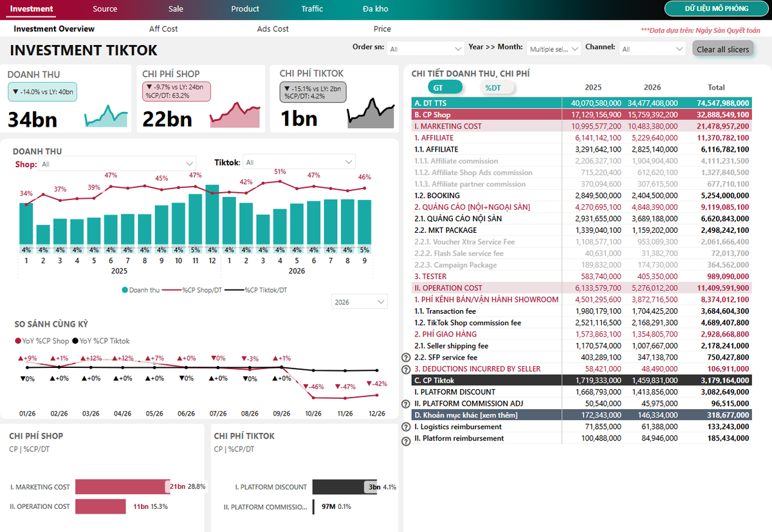The width and height of the screenshot is (772, 532).
Task: Click the -14.0% vs LY: 40bn badge
Action: tap(42, 92)
